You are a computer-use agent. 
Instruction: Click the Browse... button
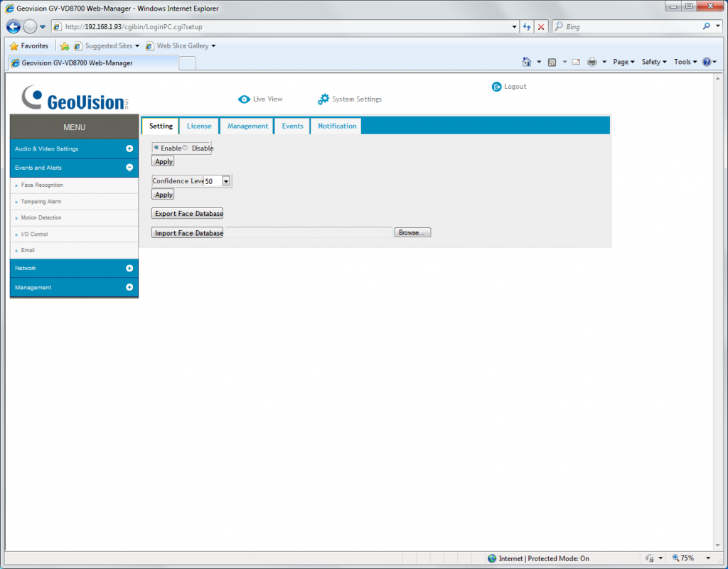pyautogui.click(x=412, y=232)
